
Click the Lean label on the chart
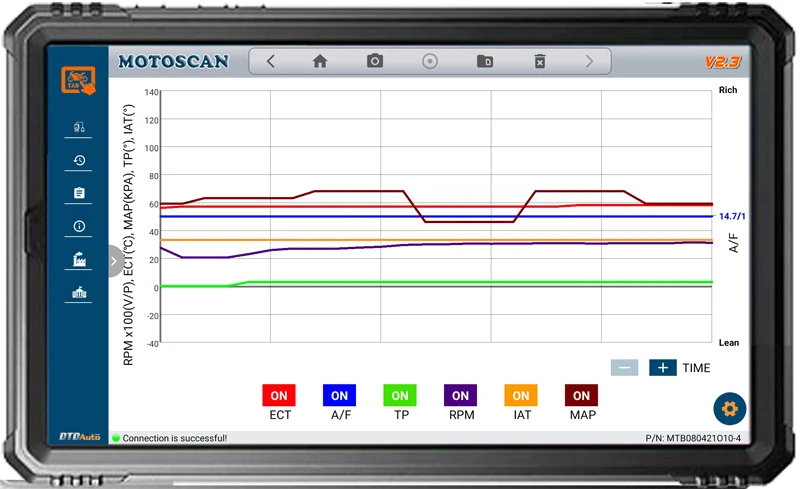click(x=729, y=343)
